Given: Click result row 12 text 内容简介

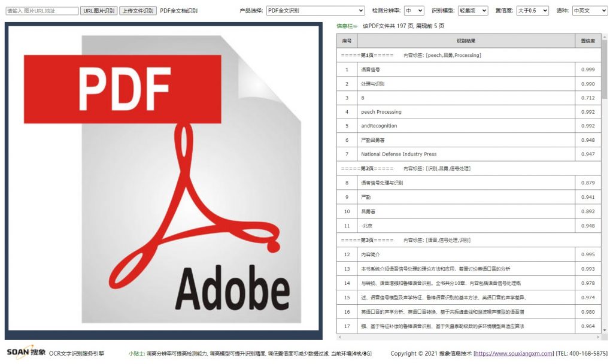Looking at the screenshot, I should (x=370, y=254).
